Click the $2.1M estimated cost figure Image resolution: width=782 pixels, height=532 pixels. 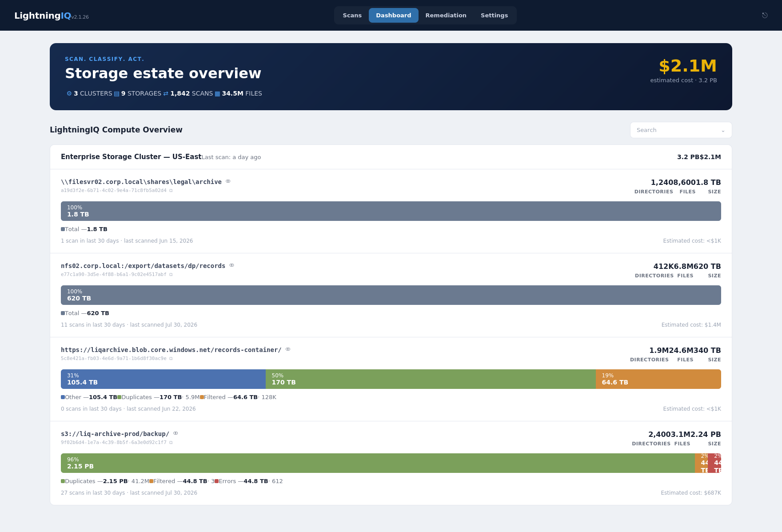(688, 66)
